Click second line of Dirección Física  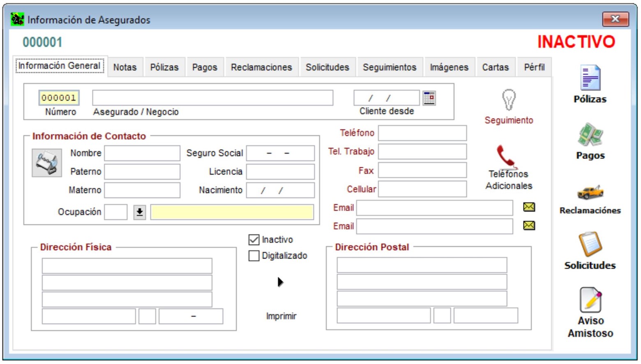127,283
